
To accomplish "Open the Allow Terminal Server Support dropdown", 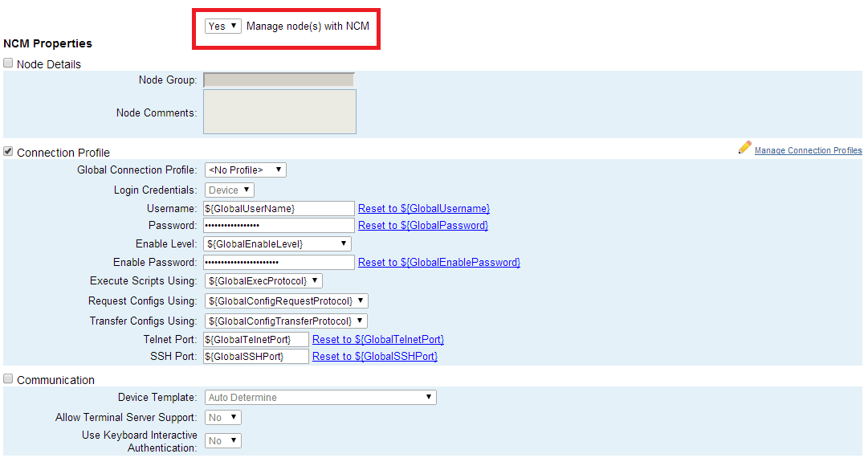I will (x=223, y=417).
